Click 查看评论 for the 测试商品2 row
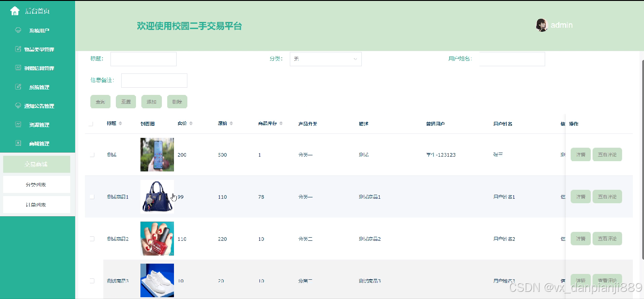Viewport: 644px width, 299px height. [607, 239]
